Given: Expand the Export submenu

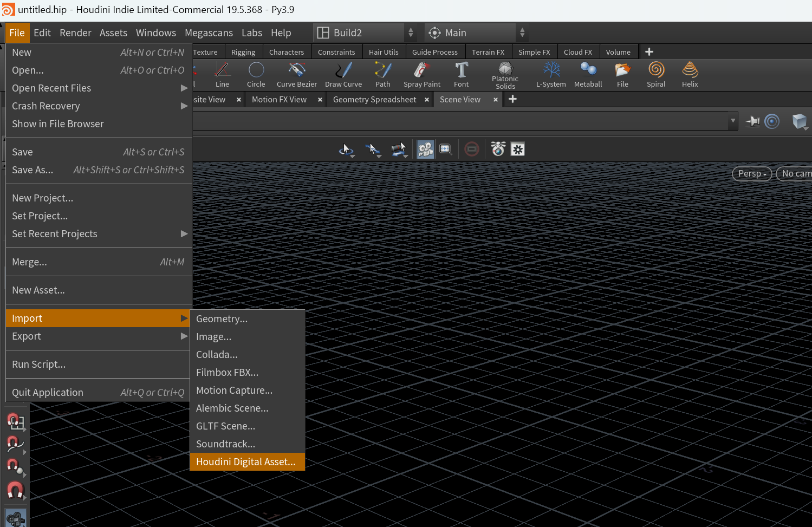Looking at the screenshot, I should 98,336.
